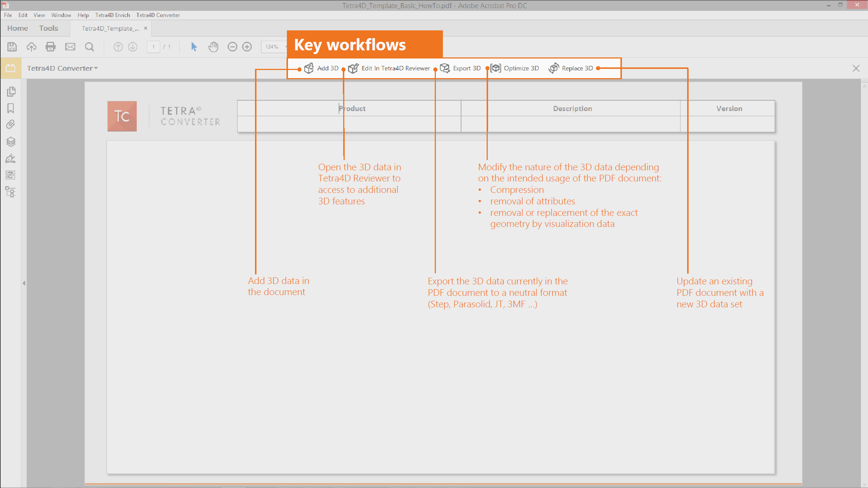Click the cloud upload icon
The width and height of the screenshot is (868, 488).
click(32, 47)
